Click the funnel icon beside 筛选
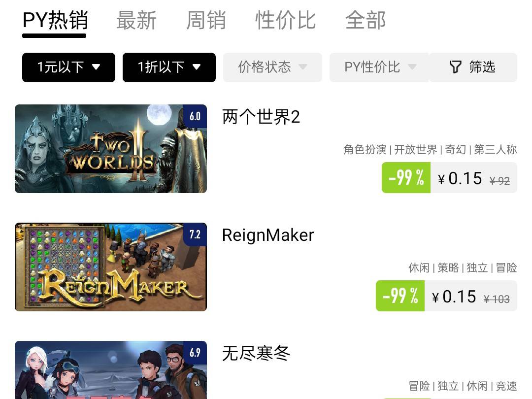The height and width of the screenshot is (399, 532). pyautogui.click(x=455, y=67)
